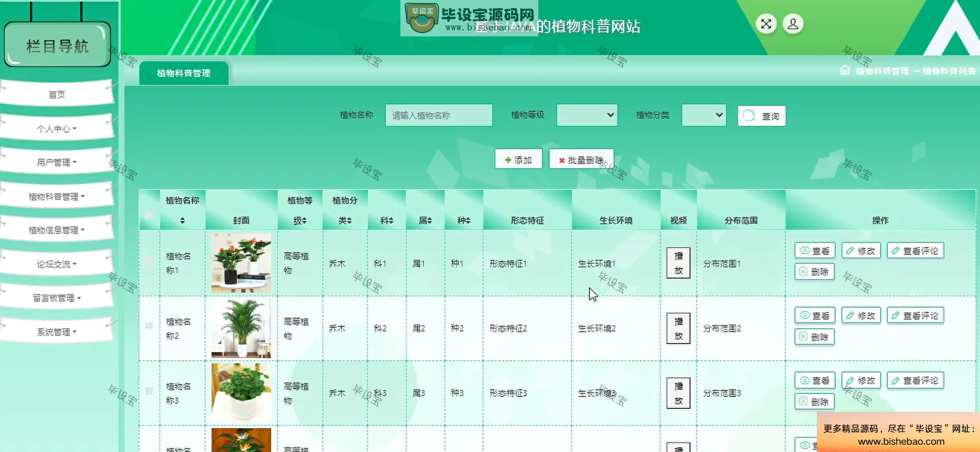Sort by 种 column arrows
The width and height of the screenshot is (980, 452).
click(468, 221)
